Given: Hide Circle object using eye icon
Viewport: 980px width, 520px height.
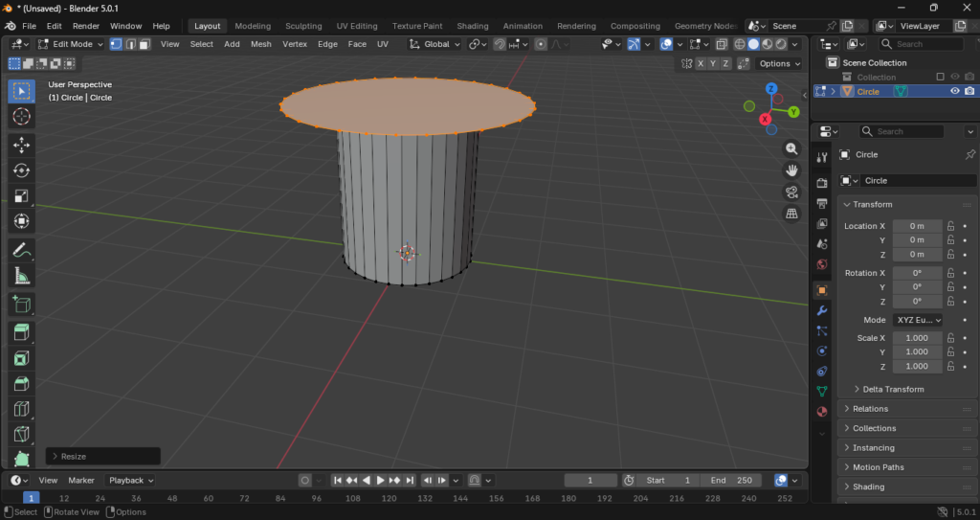Looking at the screenshot, I should (954, 91).
